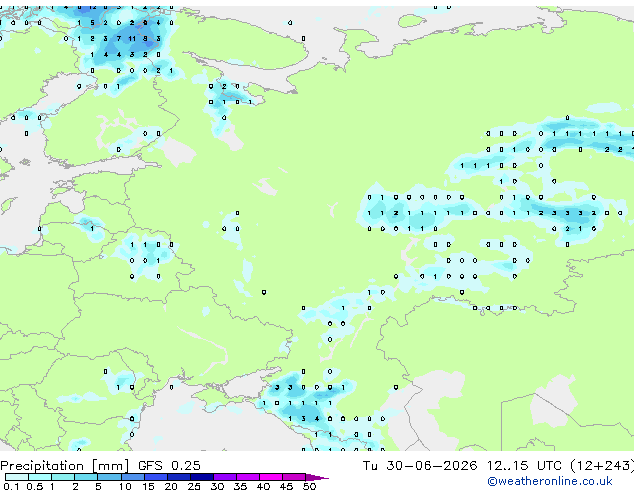Click the 40–45 mm magenta legend swatch
Screen dimensions: 634x490
coord(271,477)
